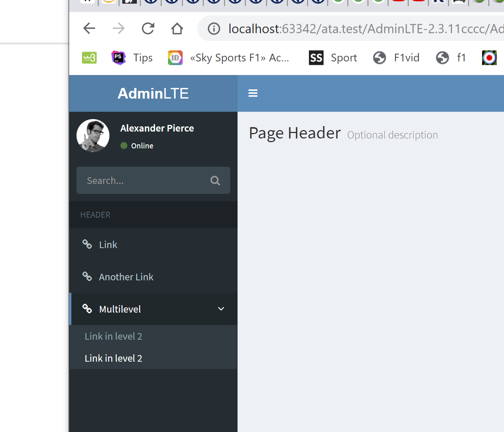Click the search magnifier icon in the sidebar

(215, 180)
